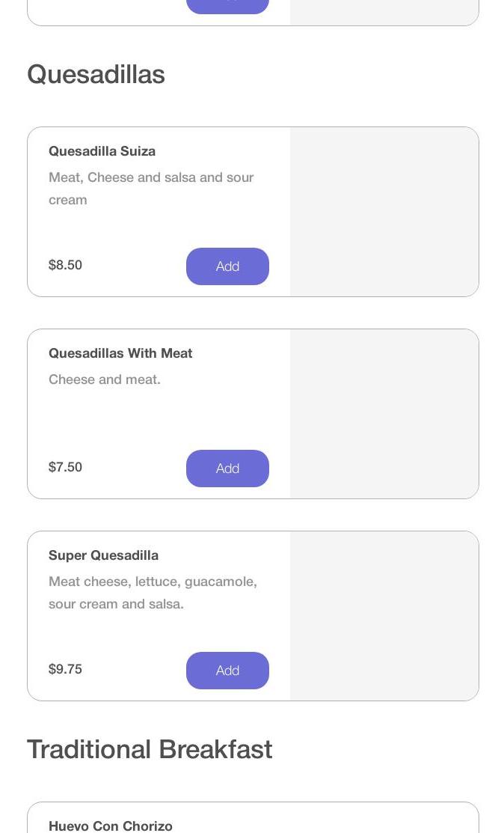504x833 pixels.
Task: Open the Huevo Con Chorizo item
Action: 111,826
